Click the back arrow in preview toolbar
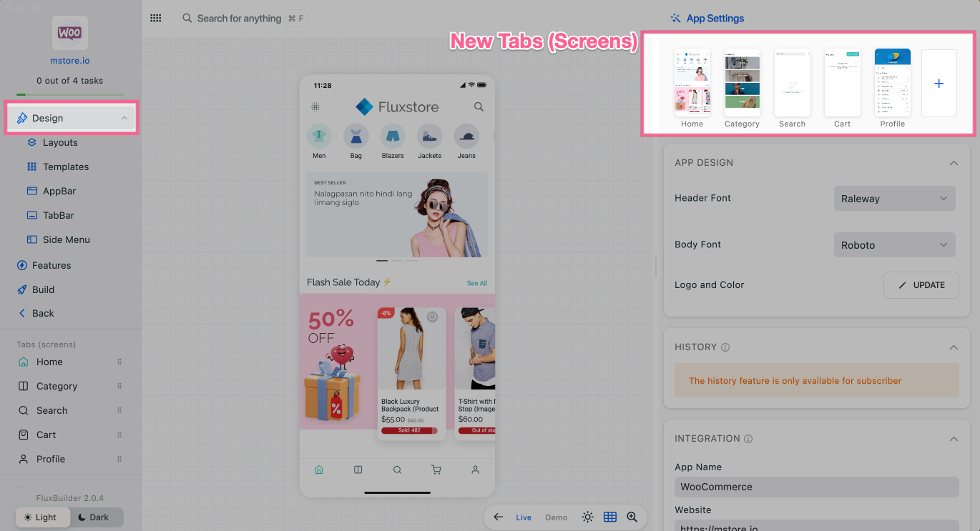 [499, 517]
